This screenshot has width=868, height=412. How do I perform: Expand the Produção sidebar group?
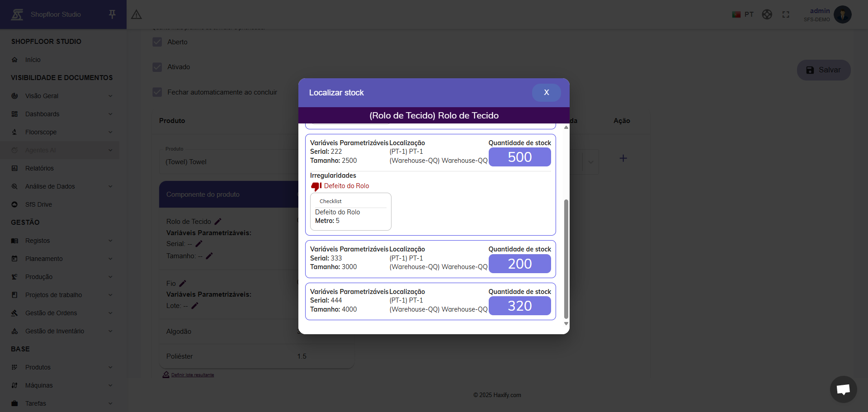(62, 277)
